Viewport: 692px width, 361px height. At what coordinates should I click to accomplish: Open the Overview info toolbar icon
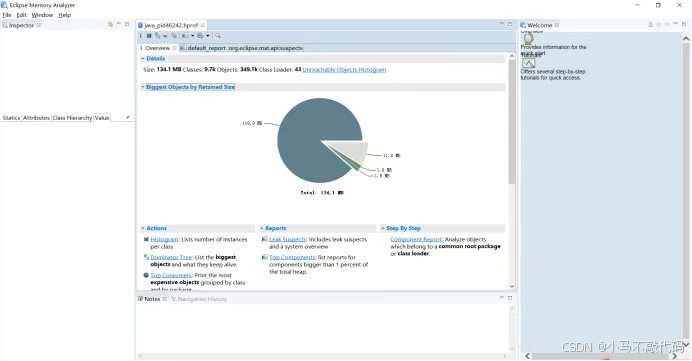[141, 36]
